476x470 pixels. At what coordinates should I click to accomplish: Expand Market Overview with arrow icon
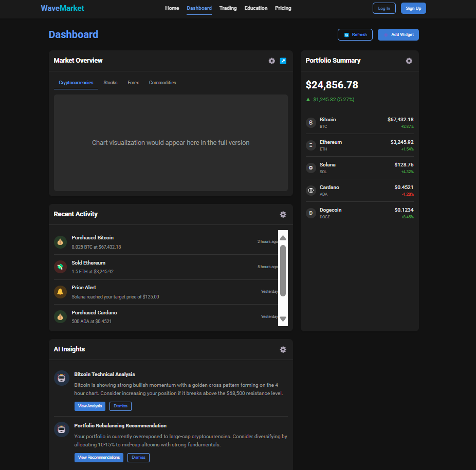coord(283,61)
